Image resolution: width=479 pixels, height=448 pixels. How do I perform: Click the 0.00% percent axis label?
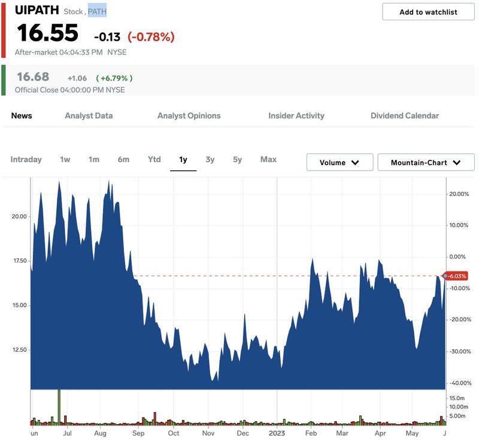[x=457, y=257]
